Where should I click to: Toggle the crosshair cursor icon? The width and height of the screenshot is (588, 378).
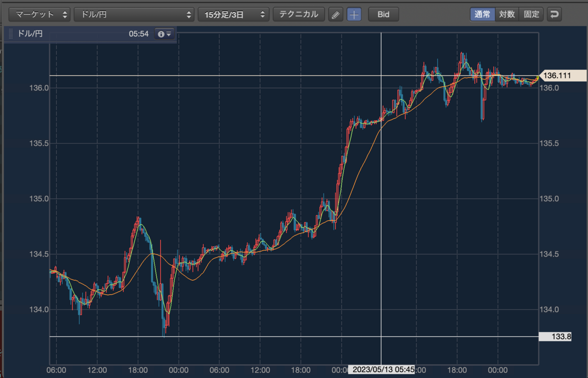pos(354,14)
